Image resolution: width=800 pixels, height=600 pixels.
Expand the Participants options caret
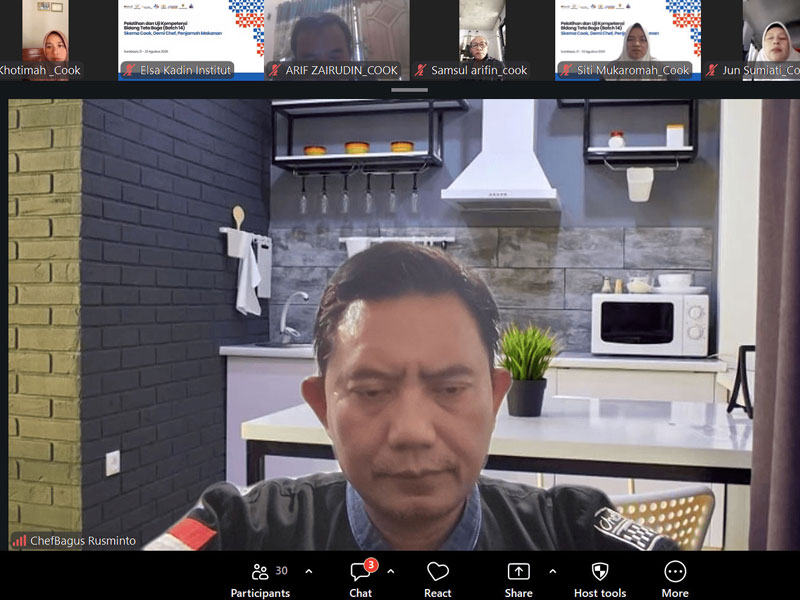click(309, 571)
